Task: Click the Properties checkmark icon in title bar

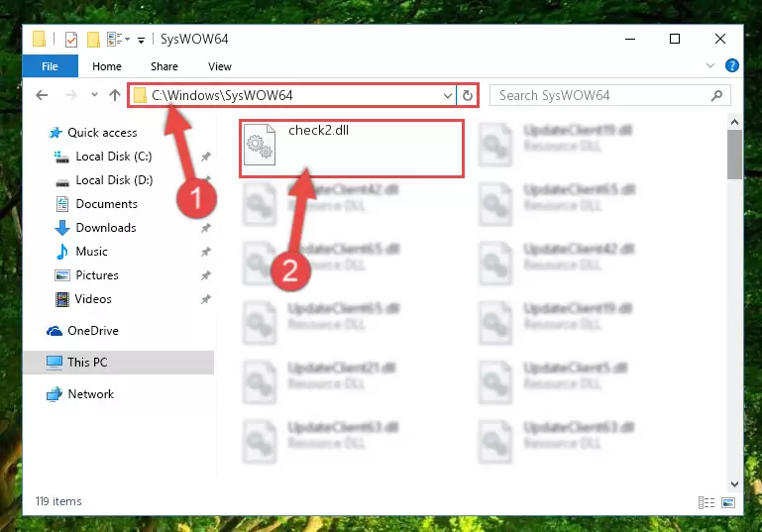Action: tap(71, 39)
